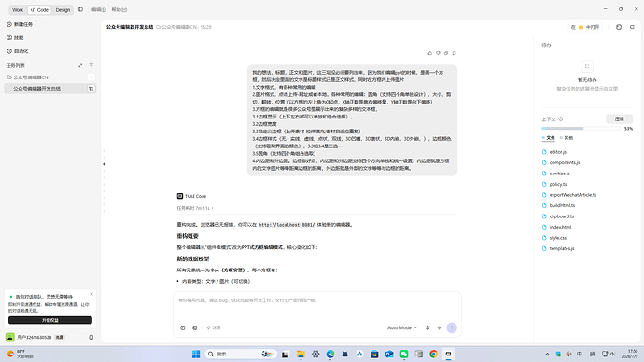Click the retry icon above the message

pyautogui.click(x=454, y=53)
